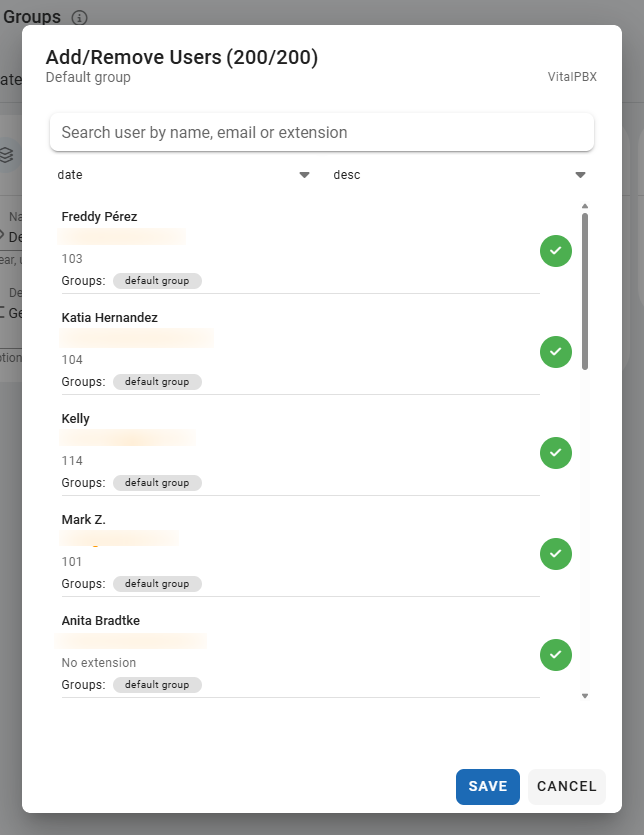Cancel the Add/Remove Users dialog

point(566,786)
